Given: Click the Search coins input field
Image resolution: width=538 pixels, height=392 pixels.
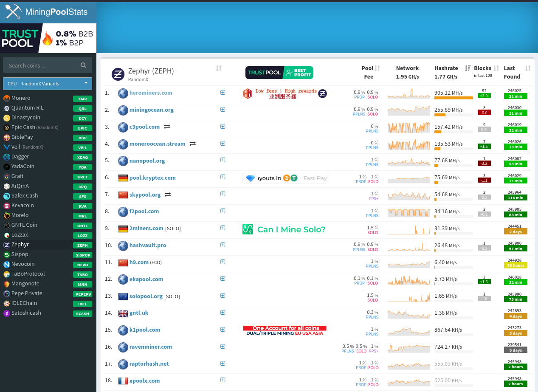Looking at the screenshot, I should tap(42, 65).
